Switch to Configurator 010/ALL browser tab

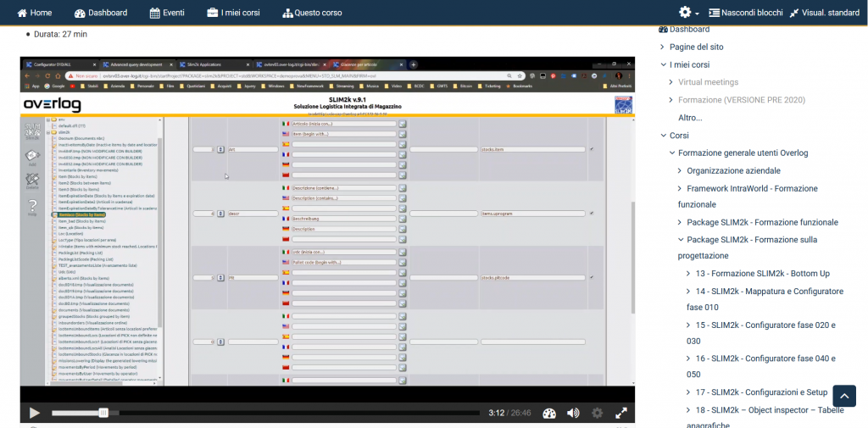click(x=61, y=64)
